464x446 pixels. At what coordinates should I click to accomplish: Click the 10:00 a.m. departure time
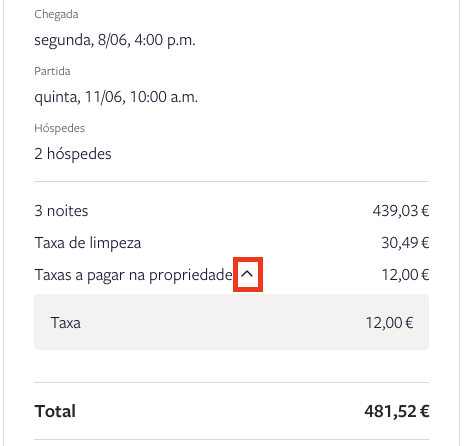tap(164, 97)
